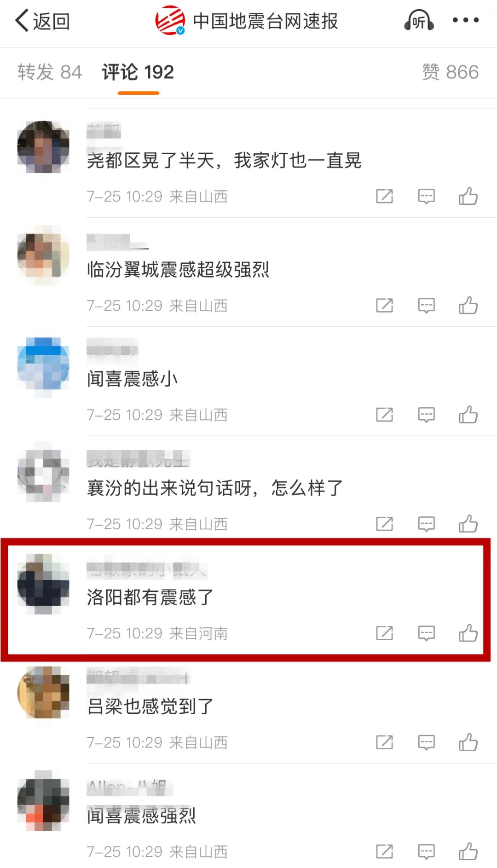Tap blue avatar beside 闻喜震感小

[43, 365]
